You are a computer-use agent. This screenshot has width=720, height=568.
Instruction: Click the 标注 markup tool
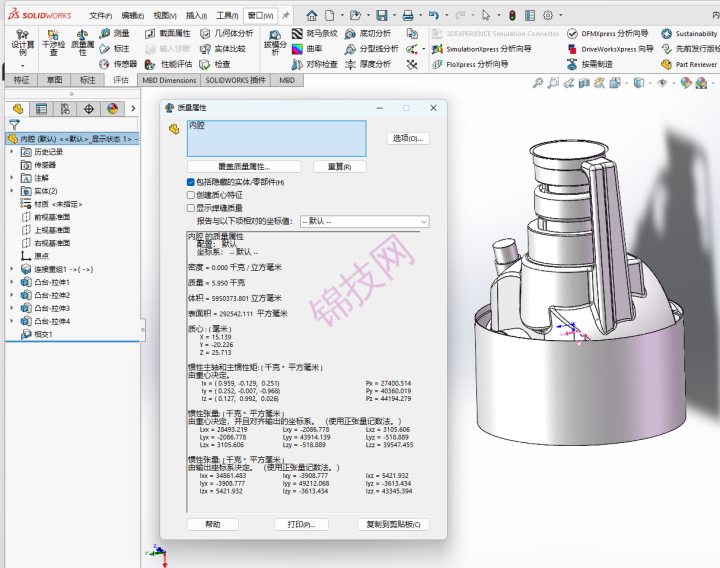tap(115, 49)
